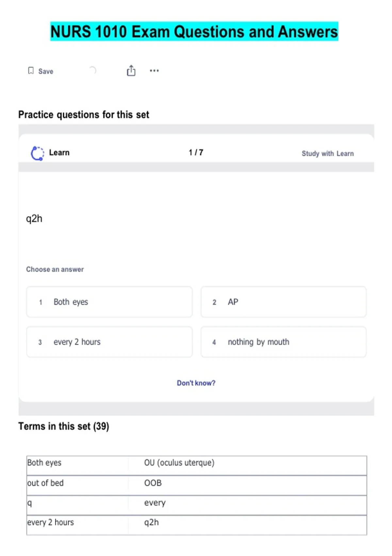The image size is (392, 556).
Task: Click the share icon
Action: [x=131, y=71]
